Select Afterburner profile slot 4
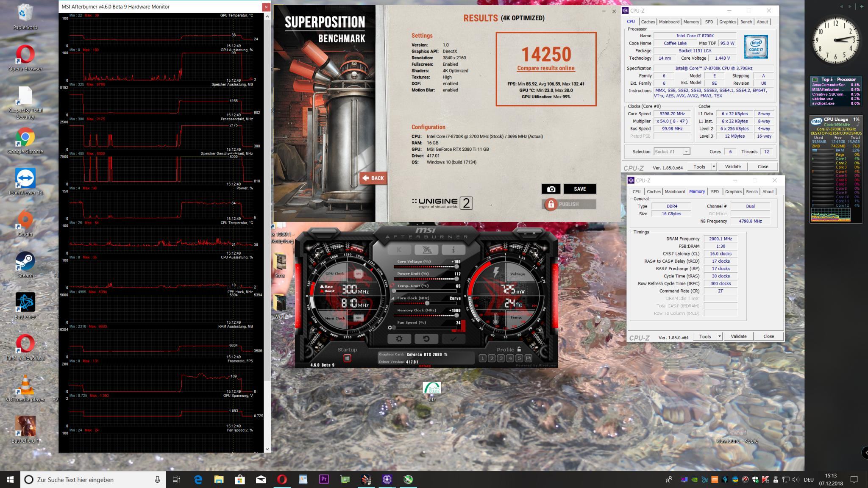This screenshot has width=868, height=488. 510,358
